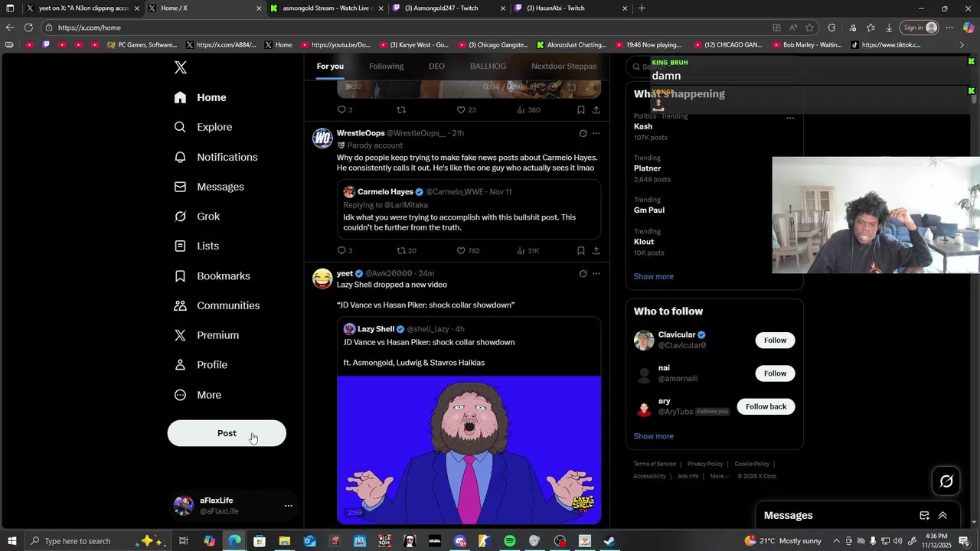Switch to the Nextdoor Steppas tab
The image size is (980, 551).
tap(563, 66)
